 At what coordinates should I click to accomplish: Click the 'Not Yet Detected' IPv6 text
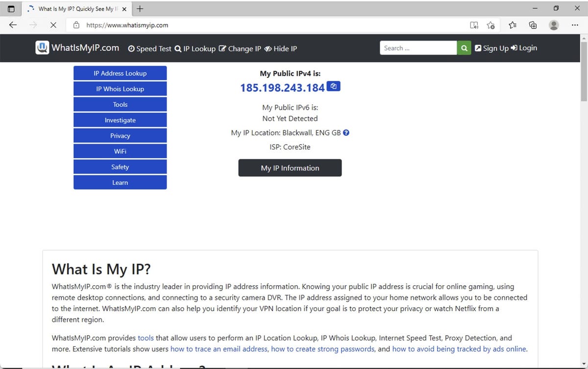click(290, 119)
